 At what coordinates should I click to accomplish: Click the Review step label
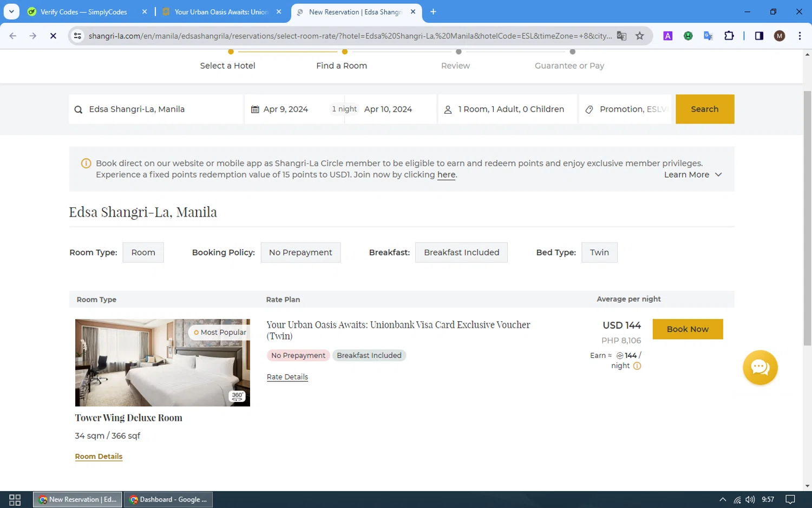(x=455, y=66)
